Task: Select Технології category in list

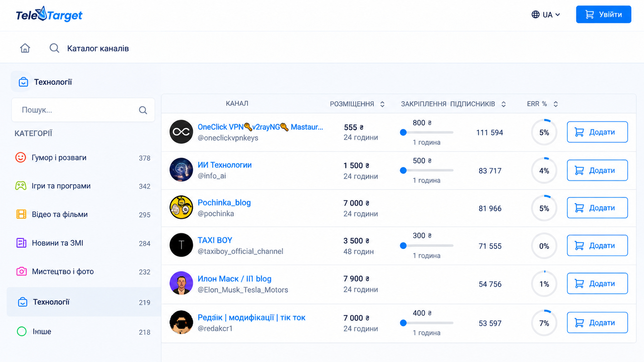Action: point(84,302)
